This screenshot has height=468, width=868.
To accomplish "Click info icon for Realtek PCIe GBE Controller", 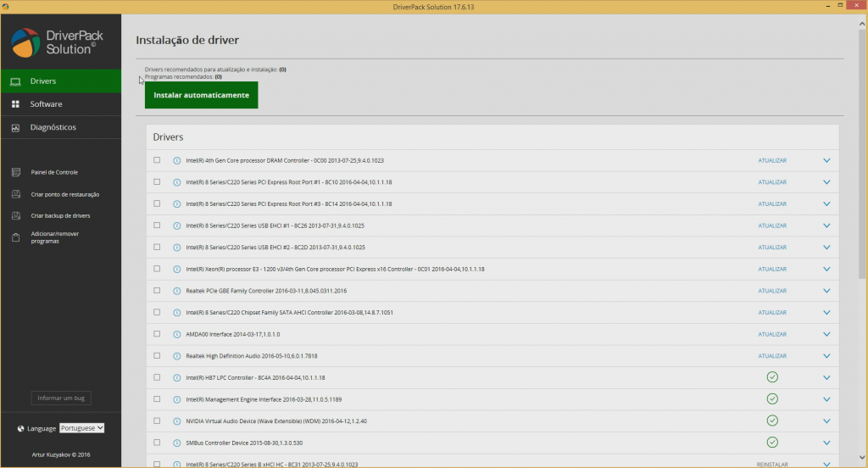I will [x=177, y=291].
